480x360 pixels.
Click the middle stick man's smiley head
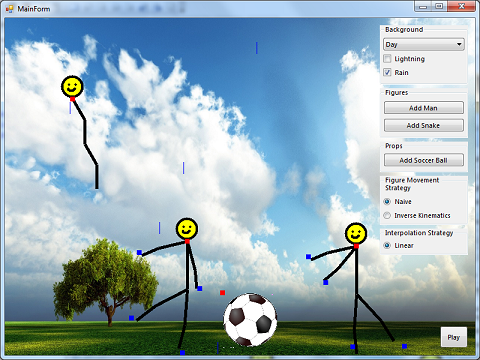click(x=187, y=229)
